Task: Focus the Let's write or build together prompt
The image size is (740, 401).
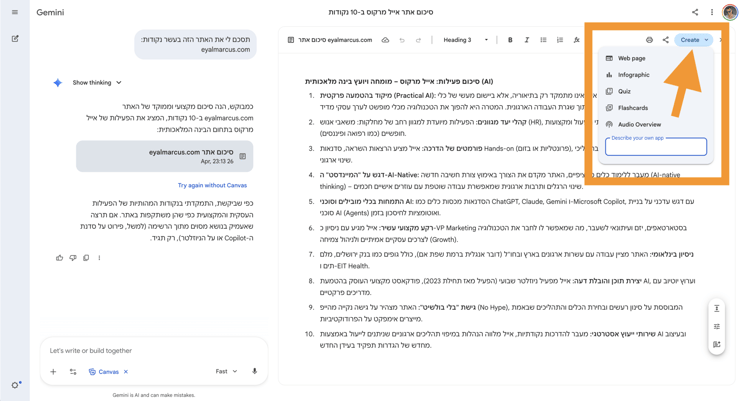Action: coord(154,351)
